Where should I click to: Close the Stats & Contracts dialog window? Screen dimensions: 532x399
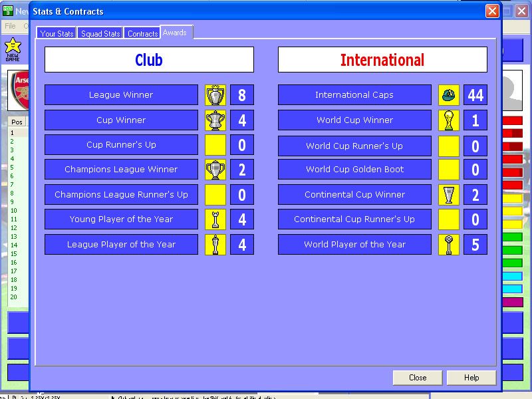coord(492,11)
